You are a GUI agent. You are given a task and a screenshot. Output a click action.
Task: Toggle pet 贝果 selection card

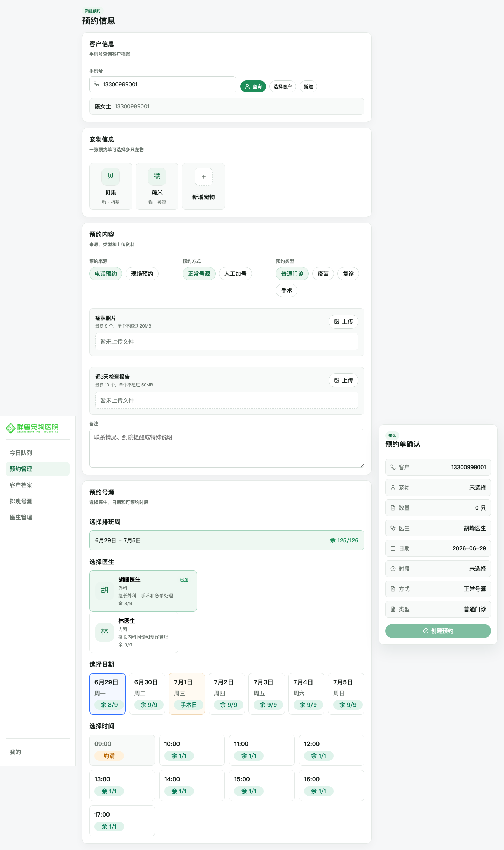[111, 186]
